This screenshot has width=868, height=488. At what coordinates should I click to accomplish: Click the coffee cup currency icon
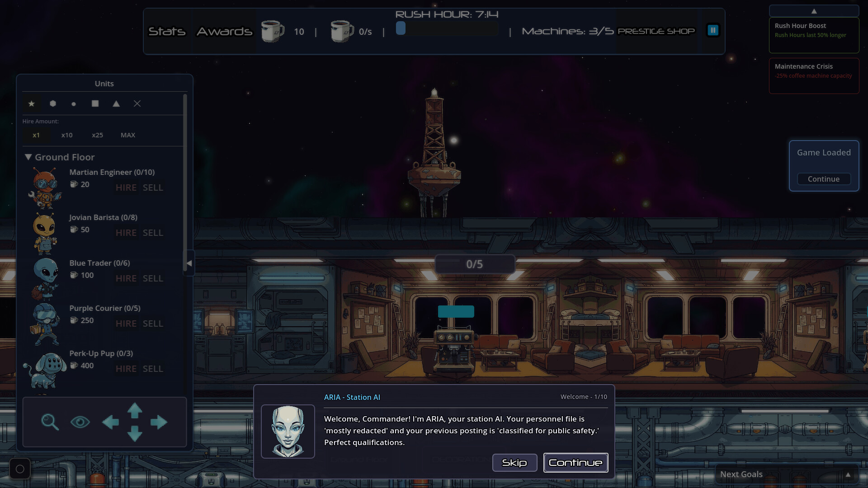[x=273, y=31]
